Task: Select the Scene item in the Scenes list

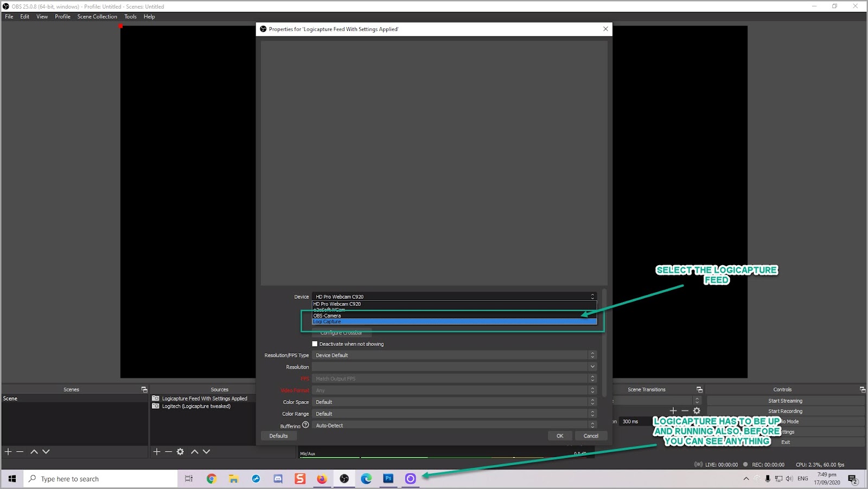Action: 74,398
